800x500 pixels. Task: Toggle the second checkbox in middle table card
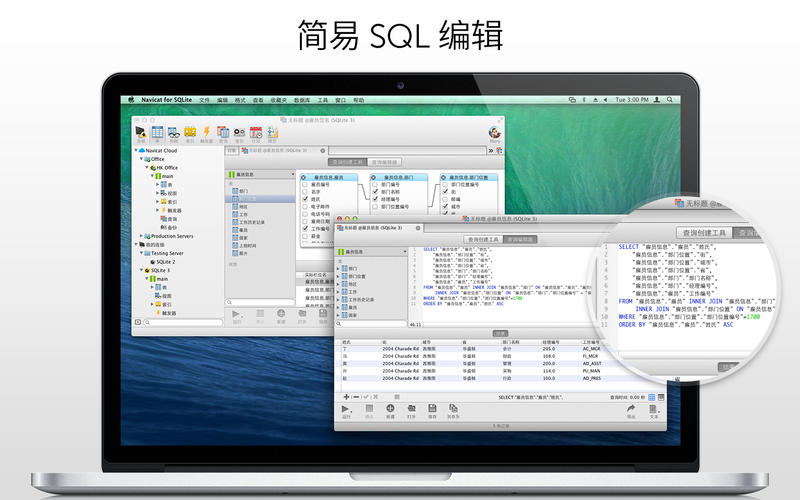click(x=375, y=192)
